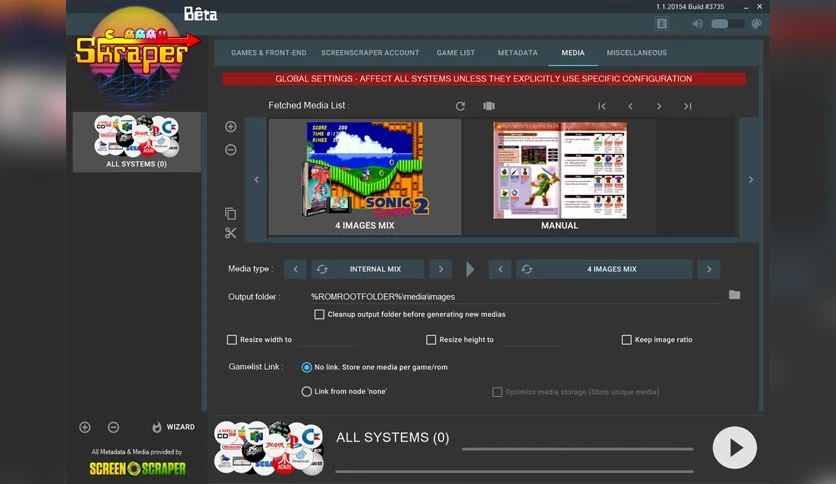Open the Metadata tab
Screen dimensions: 836x484
518,53
